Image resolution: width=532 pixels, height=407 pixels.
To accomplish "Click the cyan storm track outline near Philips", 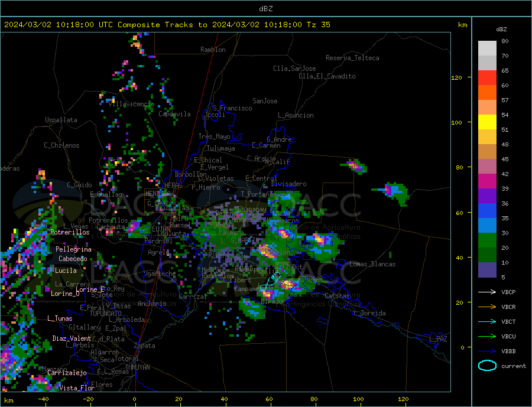I will tap(270, 282).
